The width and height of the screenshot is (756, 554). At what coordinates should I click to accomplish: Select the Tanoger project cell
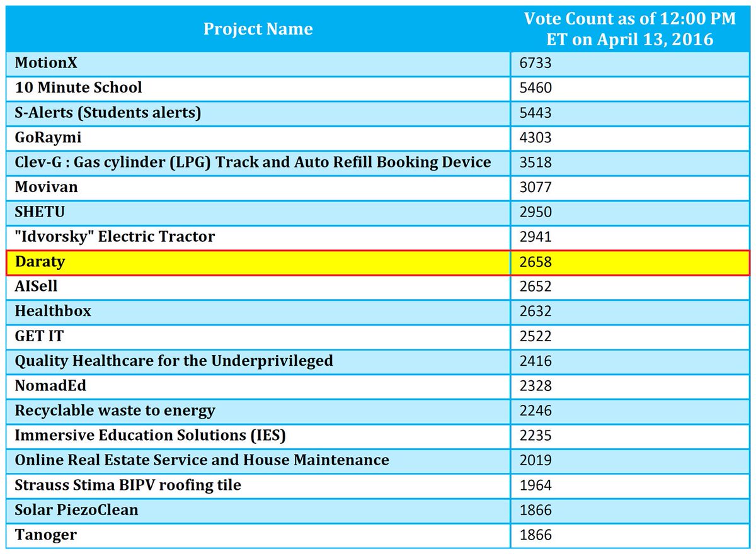[x=258, y=535]
